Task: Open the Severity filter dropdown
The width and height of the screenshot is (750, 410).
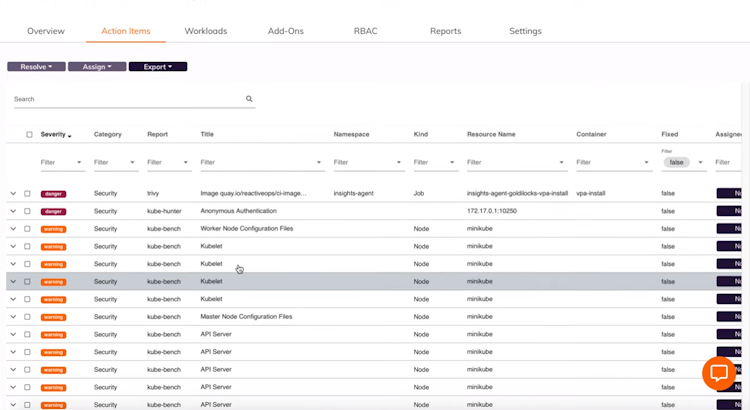Action: tap(79, 162)
